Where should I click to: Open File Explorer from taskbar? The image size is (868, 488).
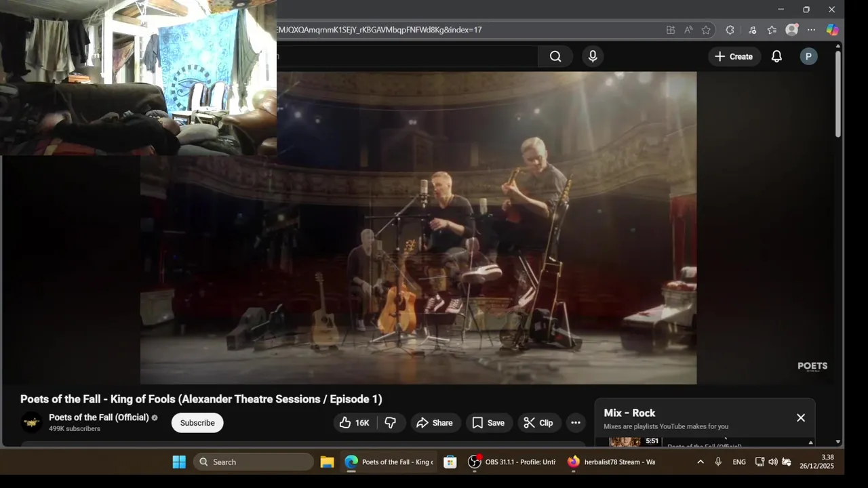(327, 462)
